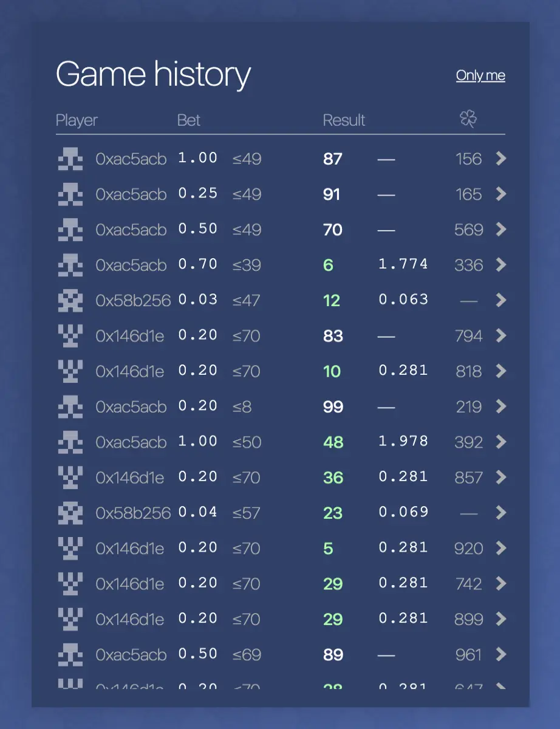
Task: Click the winning result 6
Action: [328, 265]
